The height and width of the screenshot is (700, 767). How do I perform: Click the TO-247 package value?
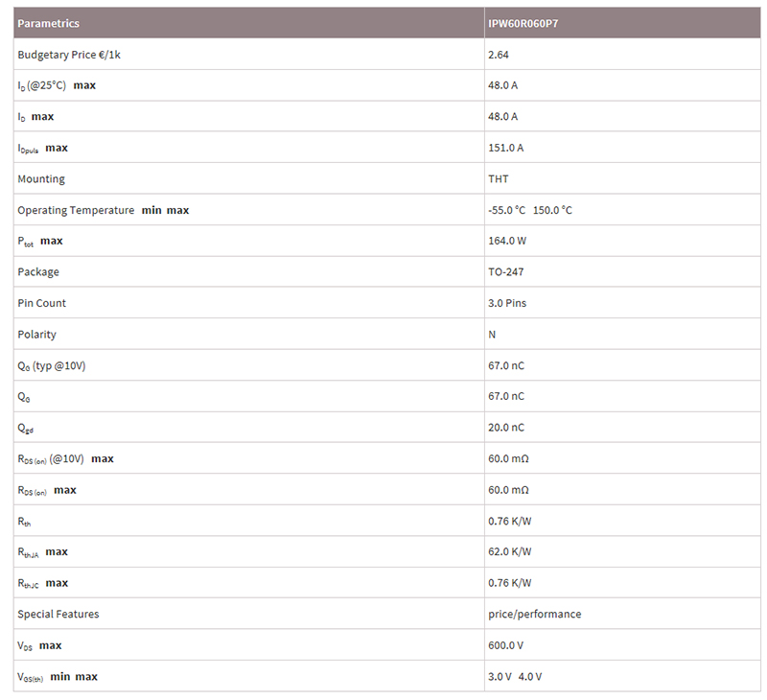tap(506, 272)
